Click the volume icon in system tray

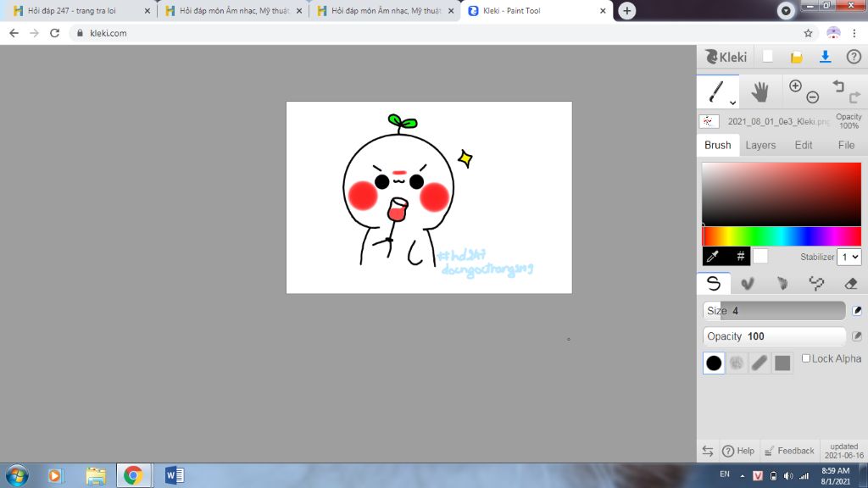pyautogui.click(x=788, y=476)
